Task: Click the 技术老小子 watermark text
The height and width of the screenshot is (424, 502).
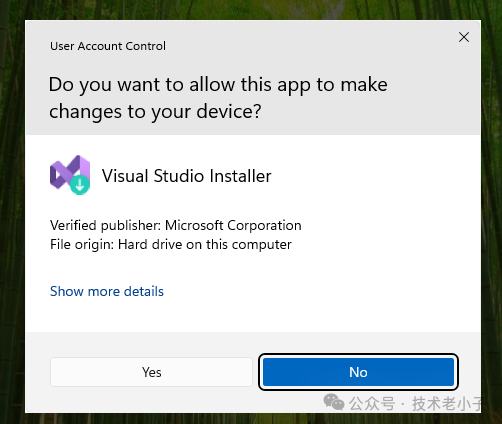Action: click(x=447, y=404)
